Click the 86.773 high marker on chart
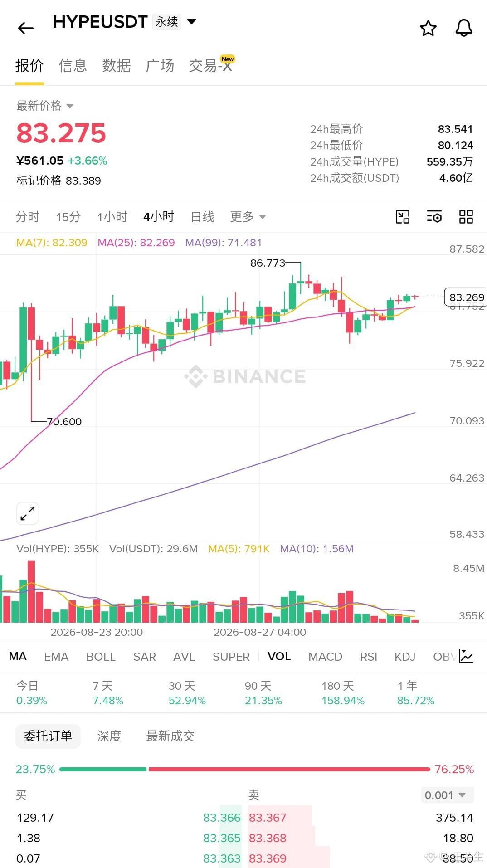 (268, 263)
